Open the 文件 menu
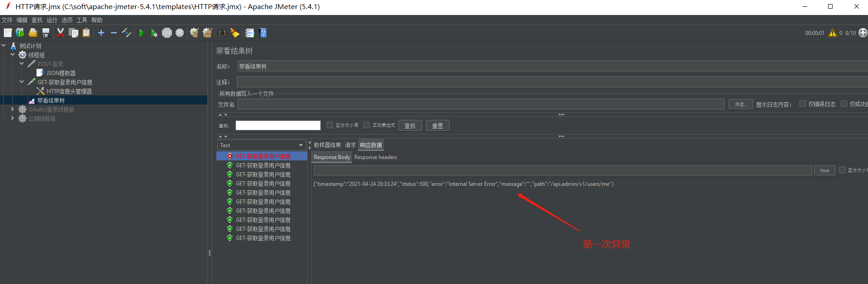 pos(7,20)
